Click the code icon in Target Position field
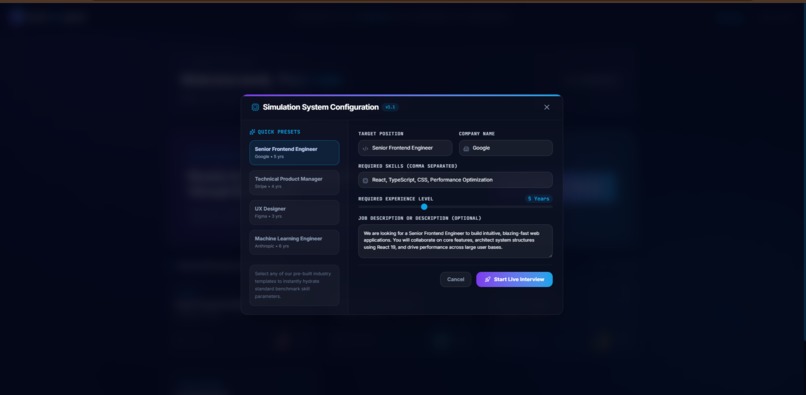 tap(365, 148)
